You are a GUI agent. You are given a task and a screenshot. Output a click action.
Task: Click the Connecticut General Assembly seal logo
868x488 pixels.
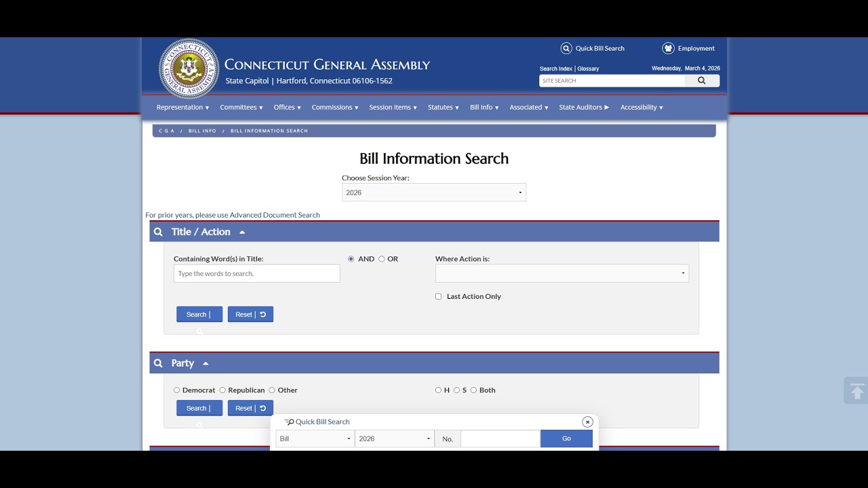pos(189,68)
